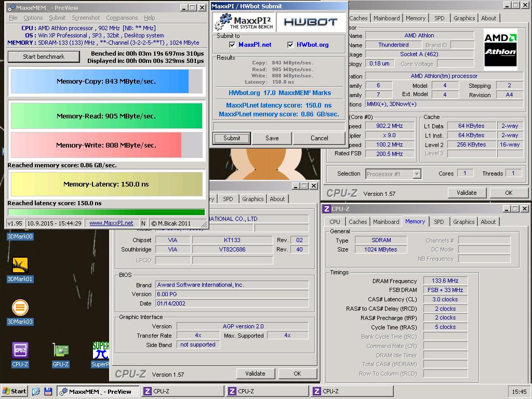Click Validate in Mainboard CPU-Z window

point(255,374)
